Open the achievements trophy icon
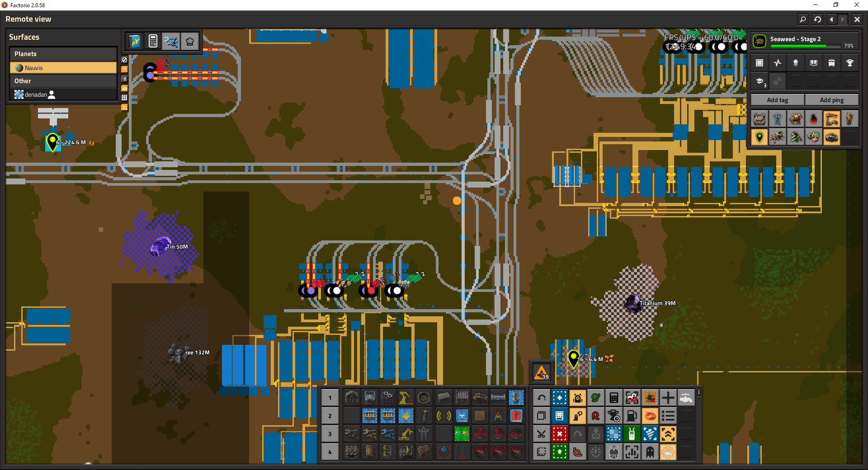 [850, 63]
